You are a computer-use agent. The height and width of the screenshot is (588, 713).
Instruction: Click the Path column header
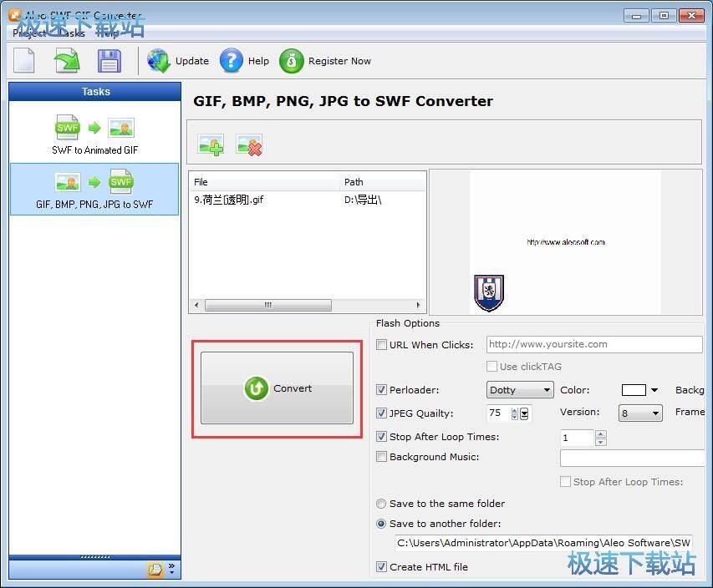coord(383,182)
